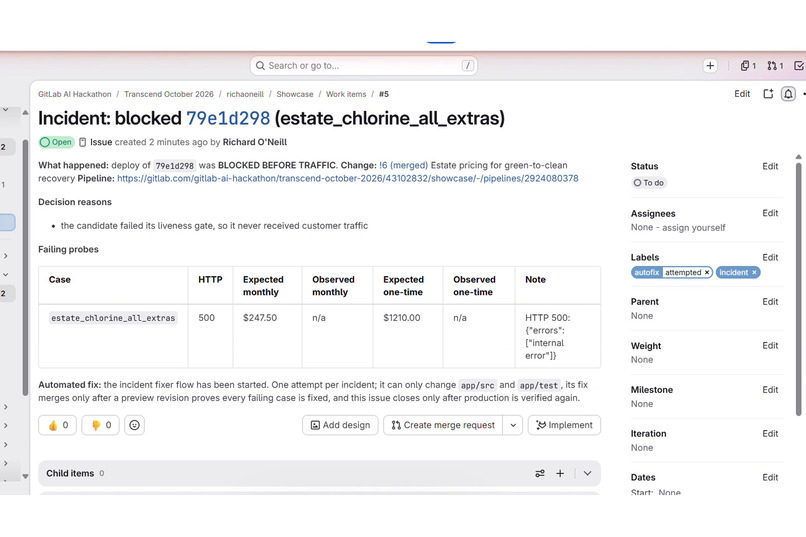This screenshot has width=806, height=537.
Task: Open the pipeline 2924080378 URL
Action: tap(347, 179)
